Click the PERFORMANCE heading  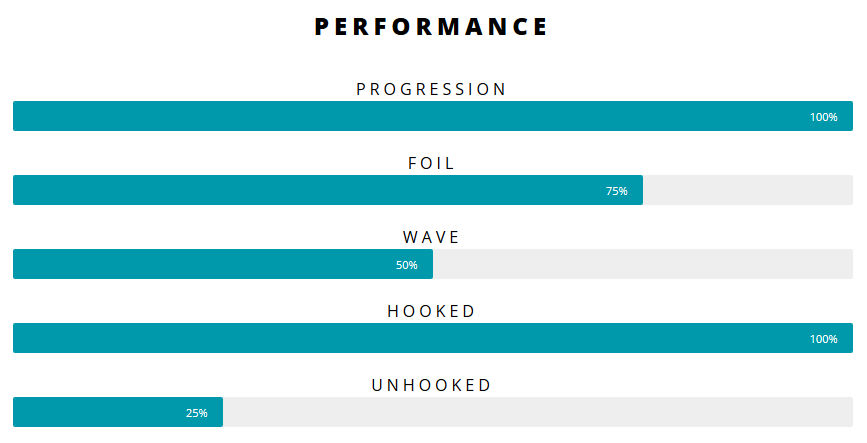coord(432,27)
